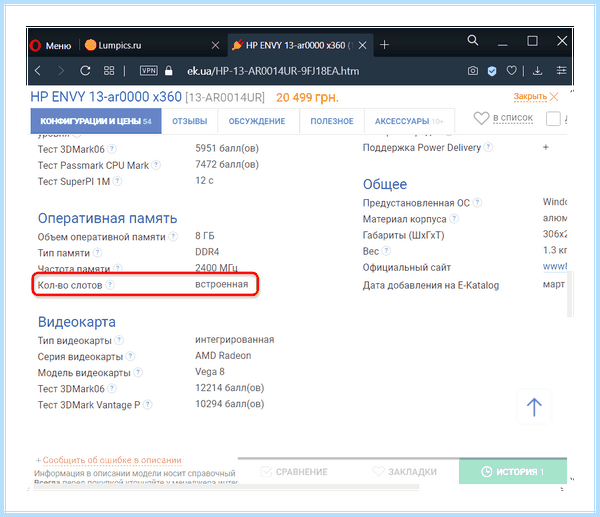Click help icon beside Модель видеокарты
The height and width of the screenshot is (517, 600).
click(138, 372)
